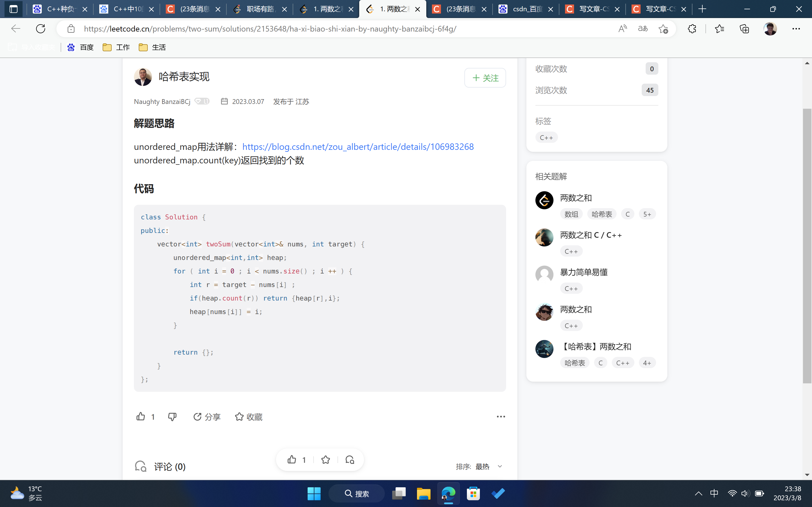Screen dimensions: 812x507
Task: Click the translate page icon in address bar
Action: pos(643,29)
